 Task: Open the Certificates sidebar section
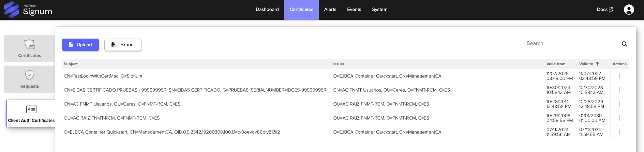30,49
